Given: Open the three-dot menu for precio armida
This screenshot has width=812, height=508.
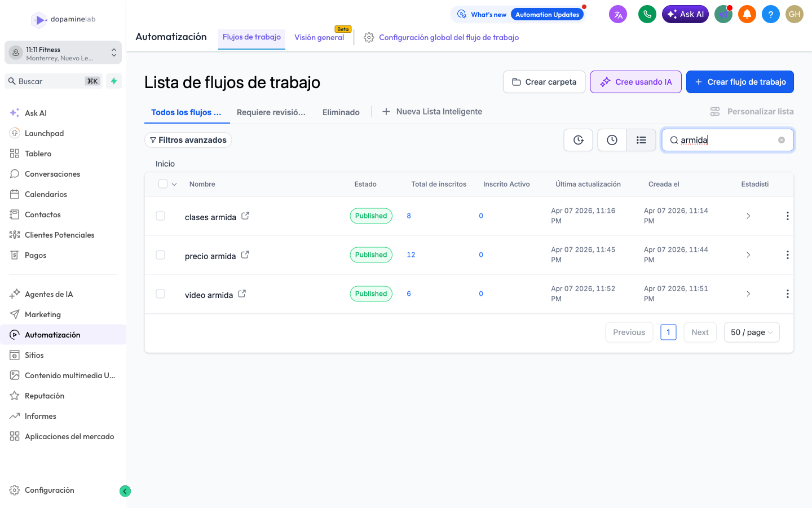Looking at the screenshot, I should coord(788,255).
